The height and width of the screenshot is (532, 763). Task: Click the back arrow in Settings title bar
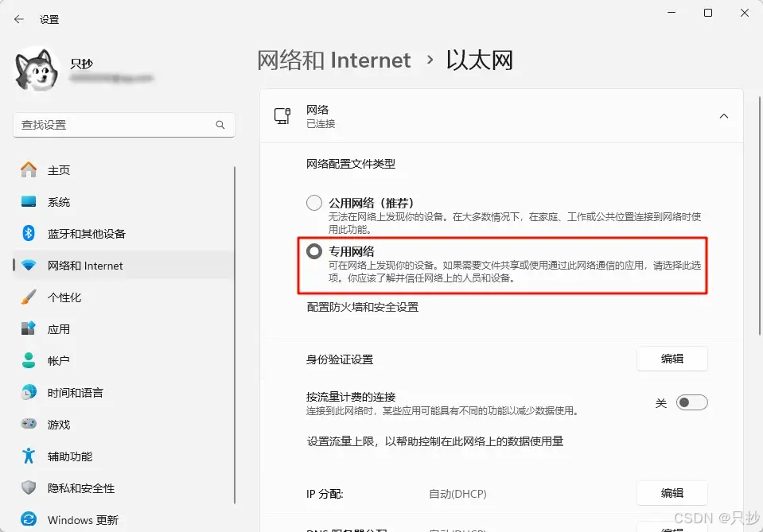(x=19, y=19)
